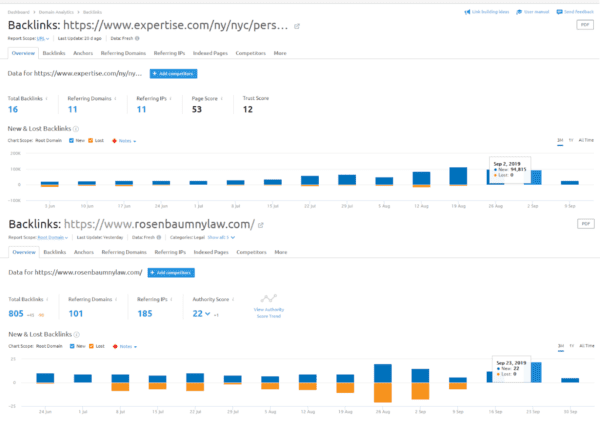600x429 pixels.
Task: Click info icon next to Referring IPs 185
Action: [171, 299]
